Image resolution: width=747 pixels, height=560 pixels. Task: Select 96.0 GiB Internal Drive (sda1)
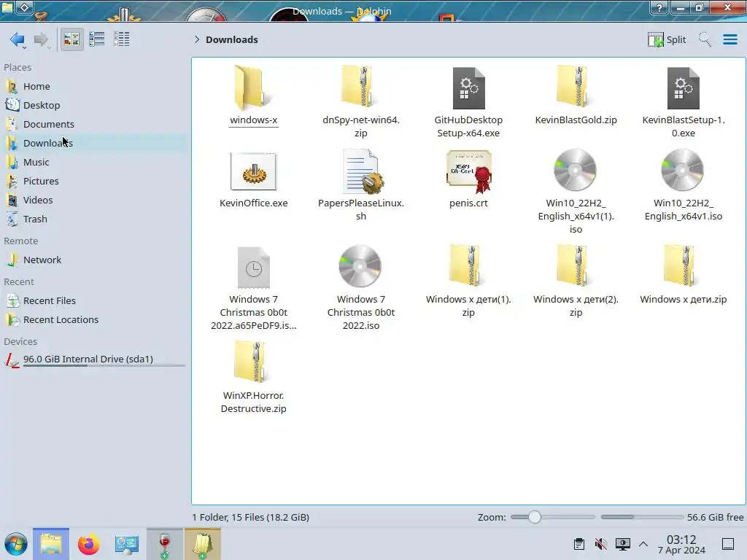(x=96, y=359)
